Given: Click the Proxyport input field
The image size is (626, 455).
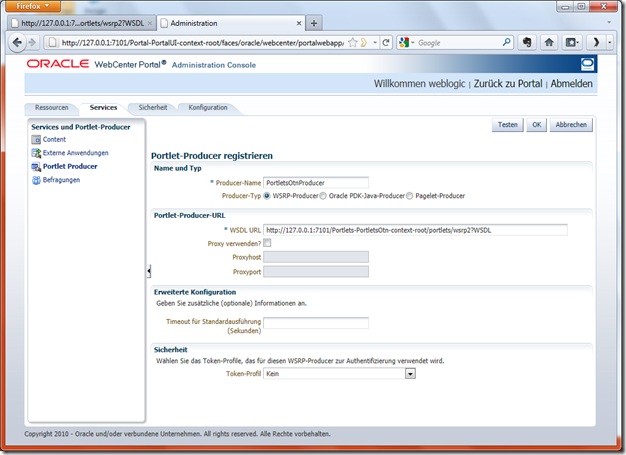Looking at the screenshot, I should pos(316,272).
